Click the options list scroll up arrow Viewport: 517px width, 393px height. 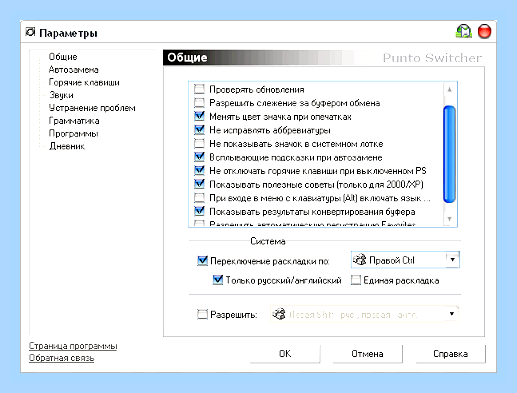pyautogui.click(x=449, y=89)
